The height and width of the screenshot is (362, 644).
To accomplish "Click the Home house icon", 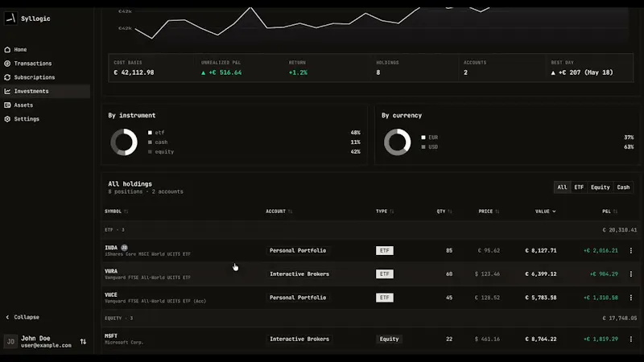I will [7, 50].
